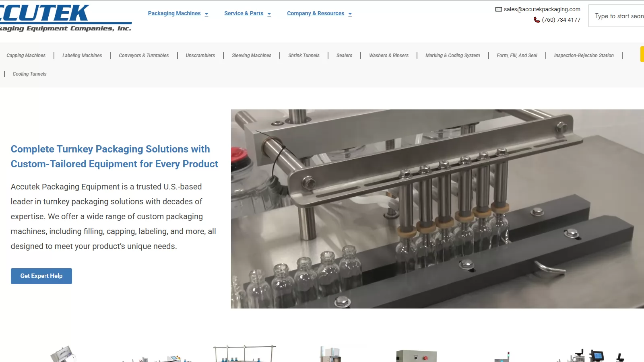Open the Cooling Tunnels link
Image resolution: width=644 pixels, height=362 pixels.
pyautogui.click(x=29, y=74)
